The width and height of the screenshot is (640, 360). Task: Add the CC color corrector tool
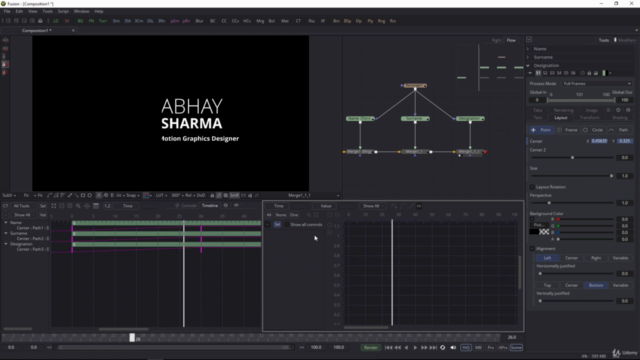pos(224,21)
